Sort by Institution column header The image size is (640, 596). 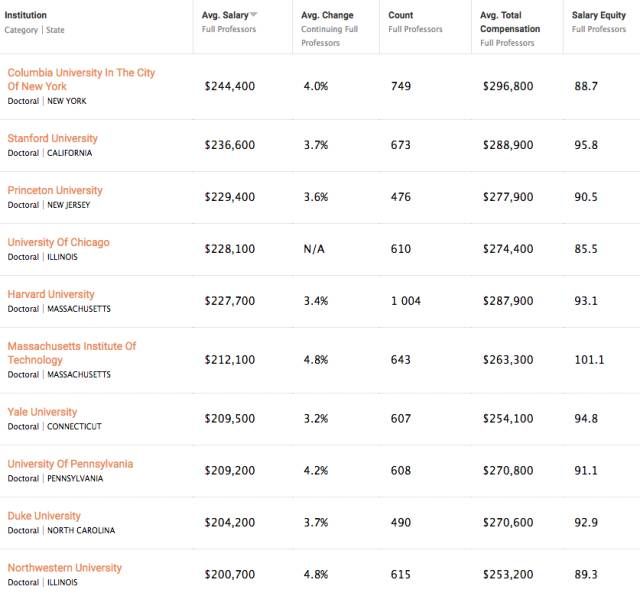point(26,16)
